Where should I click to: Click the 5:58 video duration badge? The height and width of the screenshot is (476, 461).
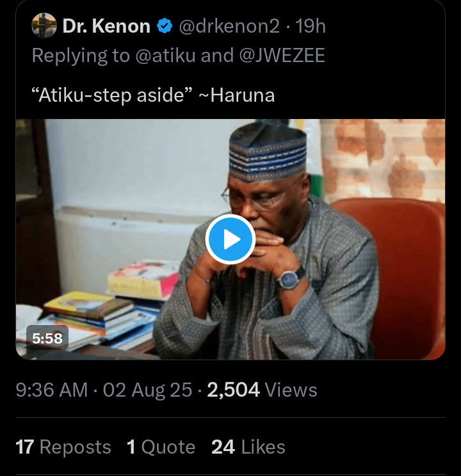(x=47, y=338)
